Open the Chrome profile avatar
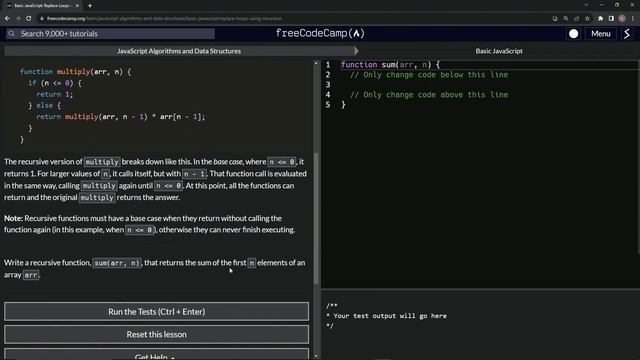This screenshot has width=640, height=360. 622,18
